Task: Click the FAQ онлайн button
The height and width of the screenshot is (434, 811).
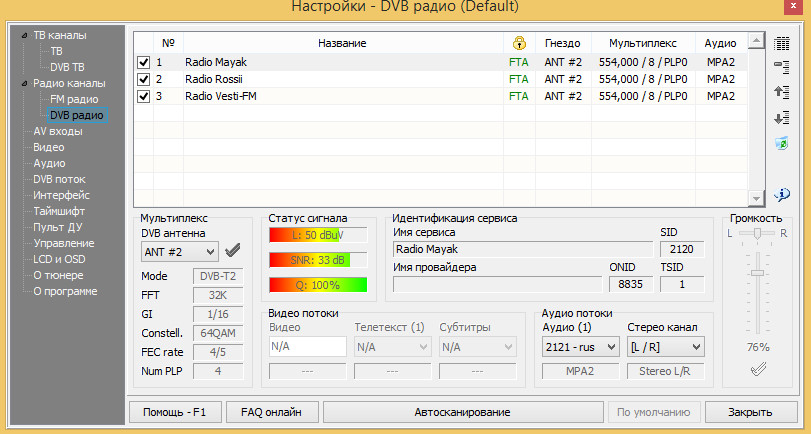Action: tap(272, 412)
